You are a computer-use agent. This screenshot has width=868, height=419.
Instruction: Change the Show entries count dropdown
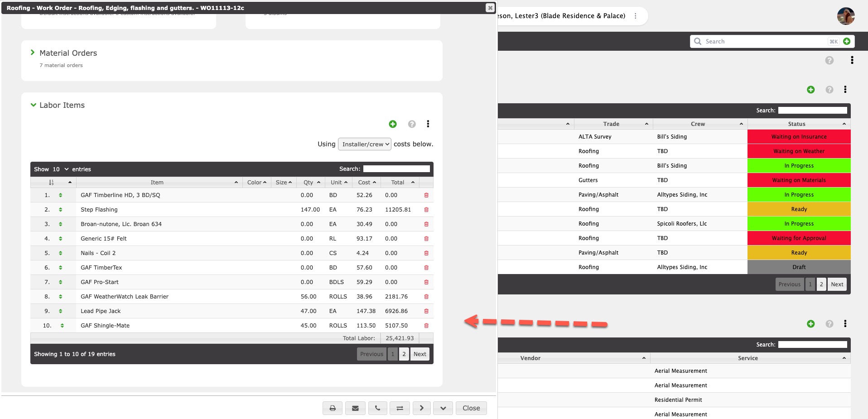click(60, 169)
